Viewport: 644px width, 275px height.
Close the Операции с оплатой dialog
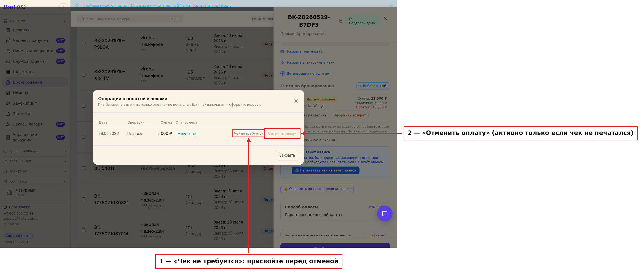point(296,101)
